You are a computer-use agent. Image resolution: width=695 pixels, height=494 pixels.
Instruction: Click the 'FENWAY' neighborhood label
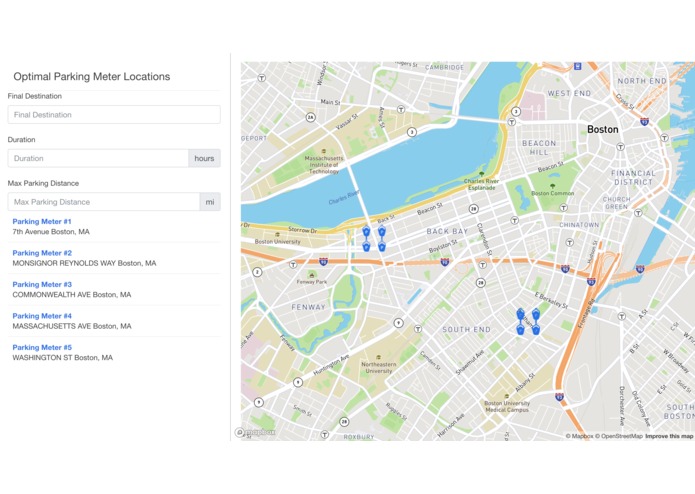[x=308, y=307]
